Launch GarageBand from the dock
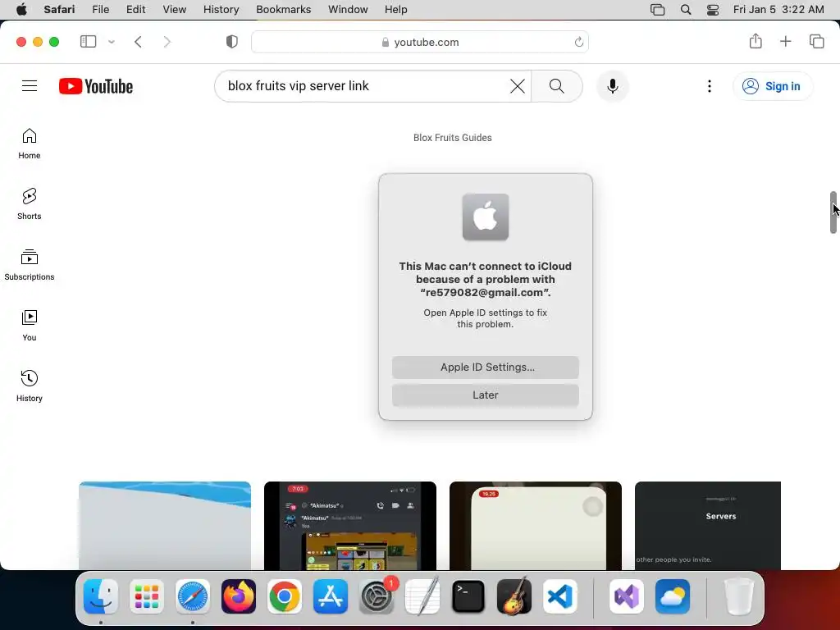 [x=514, y=596]
